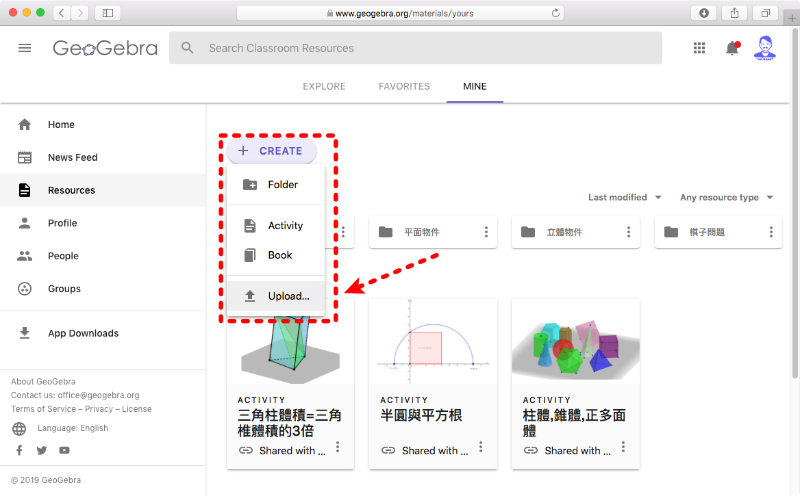The height and width of the screenshot is (496, 800).
Task: Open News Feed in sidebar
Action: 102,157
